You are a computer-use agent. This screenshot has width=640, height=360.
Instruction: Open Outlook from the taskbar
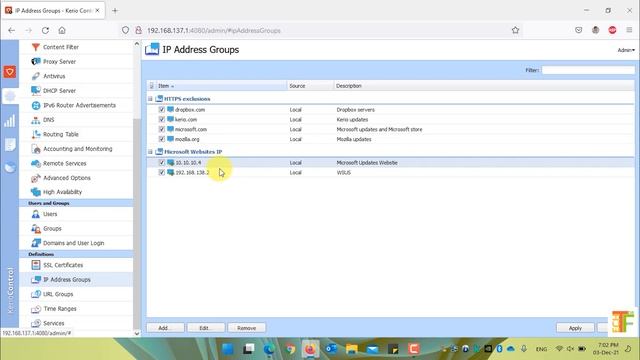[x=331, y=349]
